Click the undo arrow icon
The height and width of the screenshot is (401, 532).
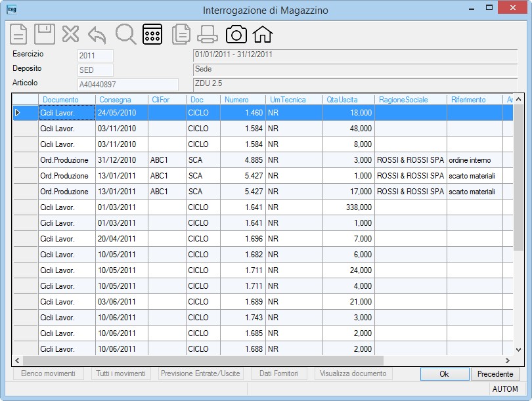pyautogui.click(x=97, y=35)
